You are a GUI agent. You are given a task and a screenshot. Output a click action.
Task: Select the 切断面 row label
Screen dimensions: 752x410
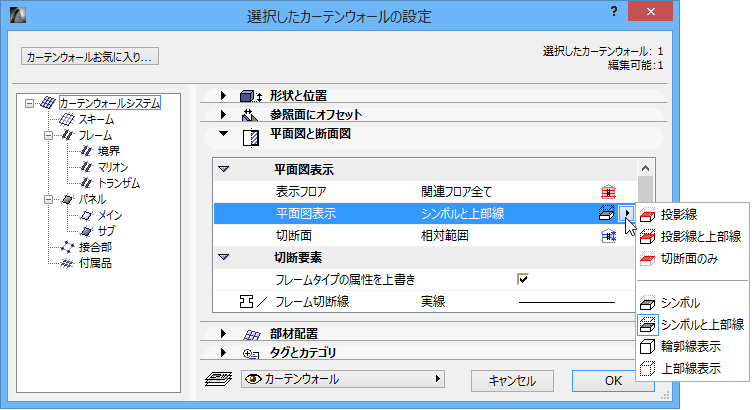(x=294, y=235)
